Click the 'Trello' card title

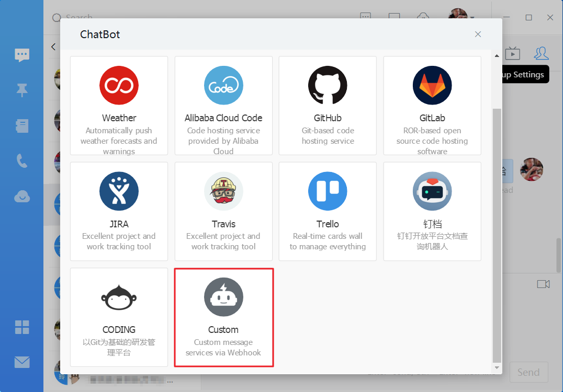[328, 224]
